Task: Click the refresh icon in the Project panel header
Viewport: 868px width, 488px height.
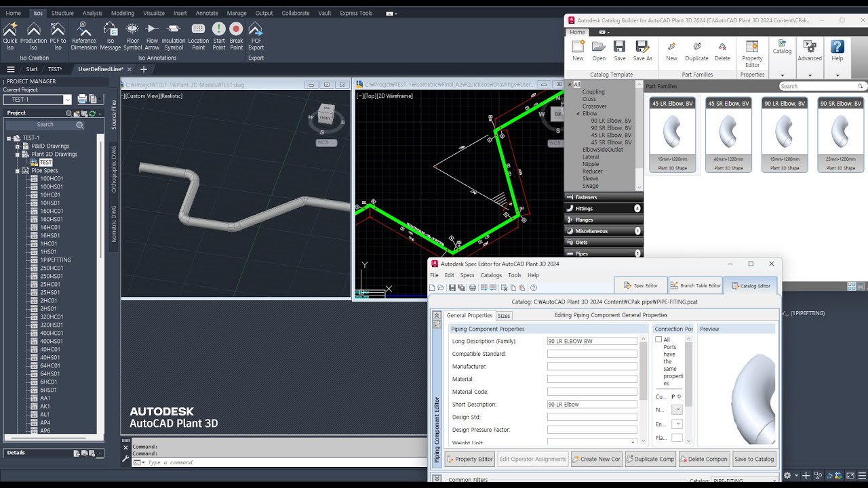Action: point(93,113)
